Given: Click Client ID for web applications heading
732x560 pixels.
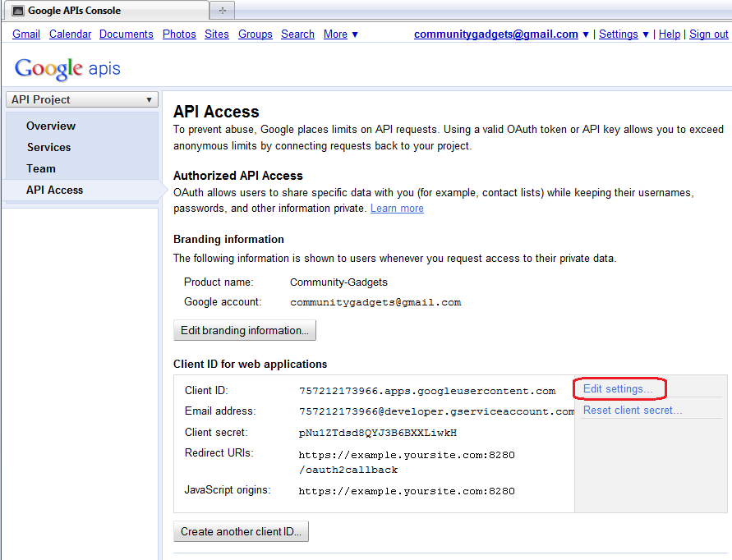Looking at the screenshot, I should point(251,364).
